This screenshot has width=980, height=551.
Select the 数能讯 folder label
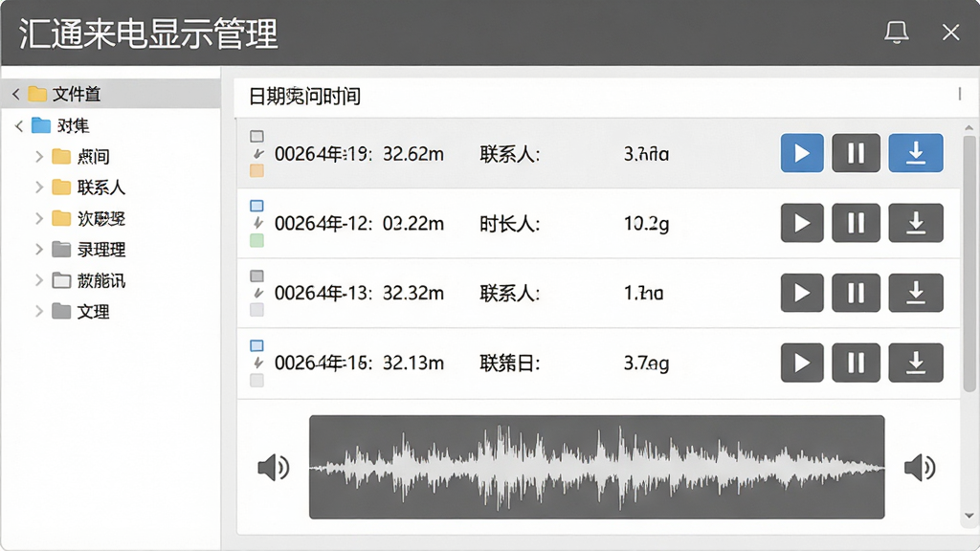click(101, 280)
